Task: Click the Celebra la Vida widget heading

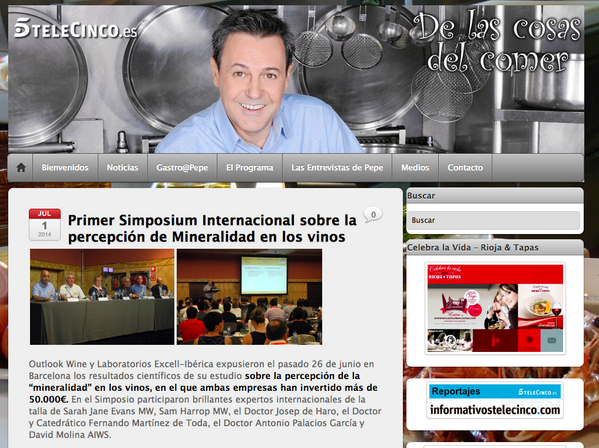Action: click(x=473, y=247)
